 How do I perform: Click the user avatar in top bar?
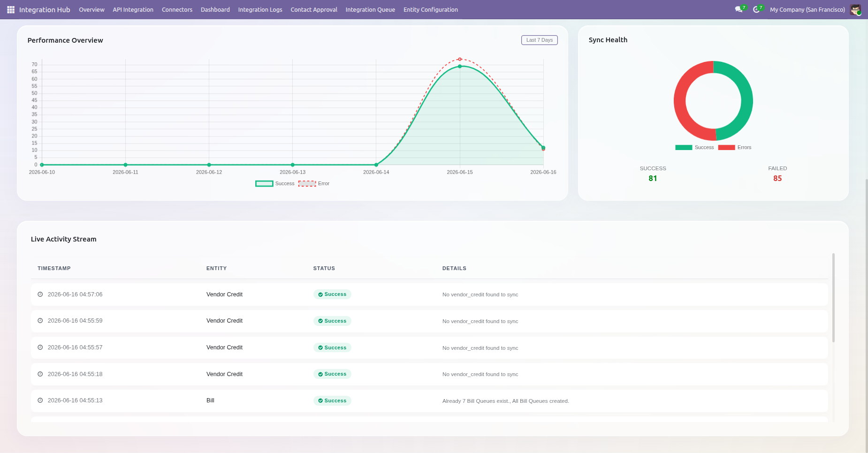pos(855,9)
